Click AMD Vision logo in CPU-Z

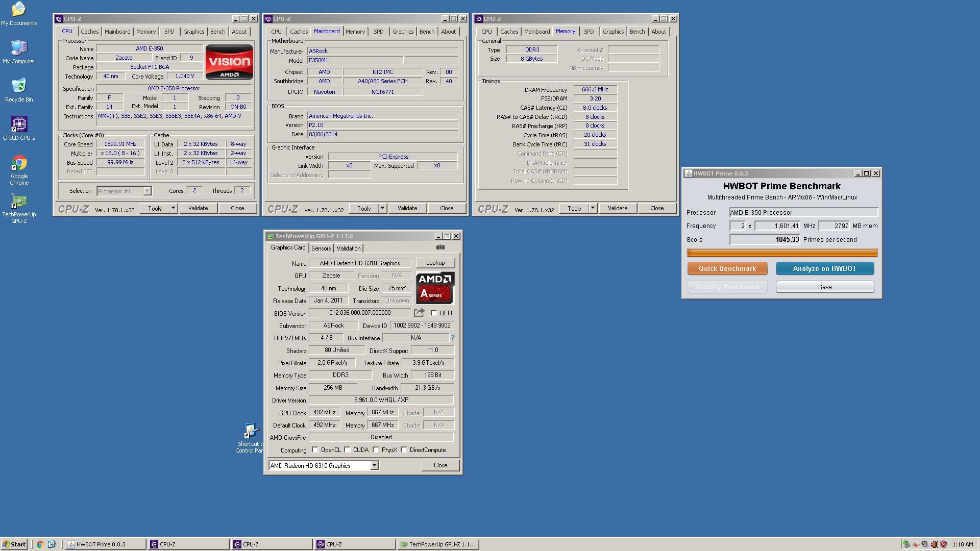click(x=229, y=62)
